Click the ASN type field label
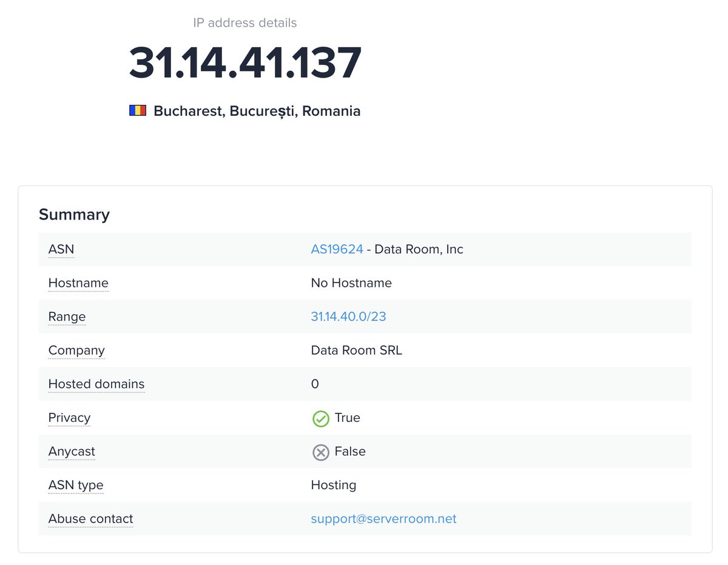This screenshot has height=565, width=728. pos(76,485)
